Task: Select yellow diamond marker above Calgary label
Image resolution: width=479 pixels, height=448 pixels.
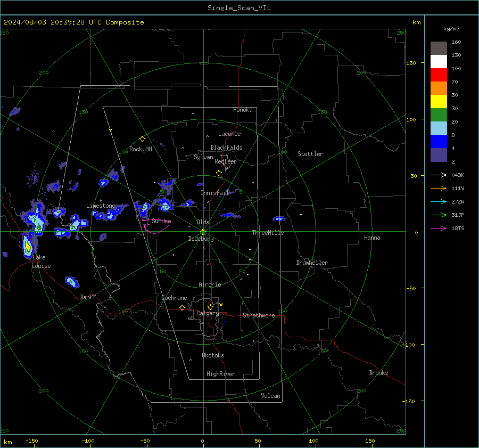Action: tap(210, 307)
